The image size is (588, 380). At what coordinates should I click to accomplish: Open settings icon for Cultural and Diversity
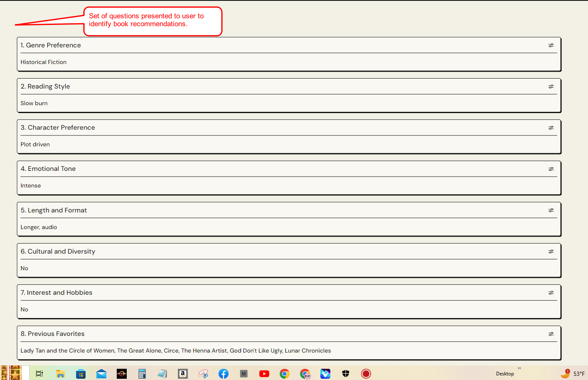coord(551,252)
